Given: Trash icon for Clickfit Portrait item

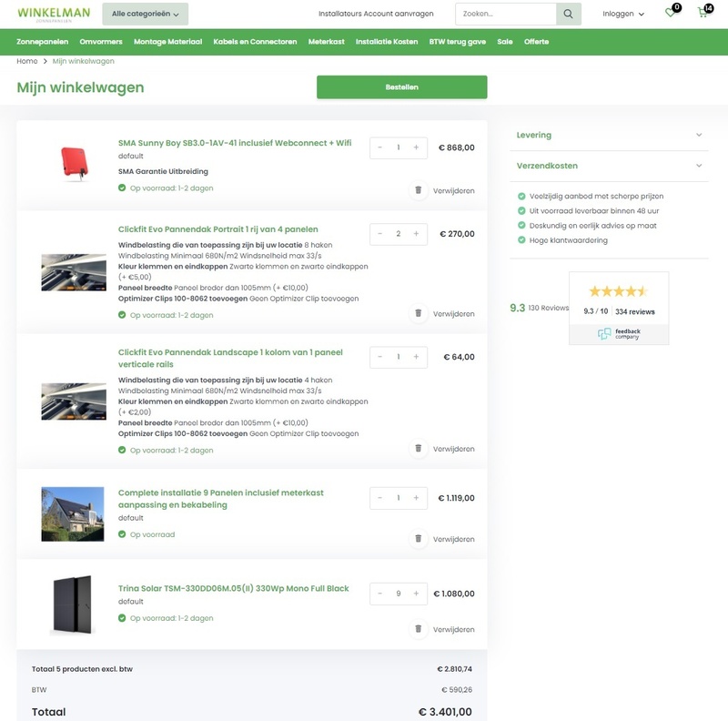Looking at the screenshot, I should (419, 313).
